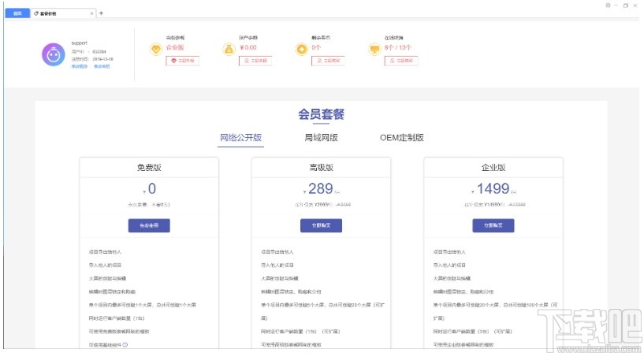The image size is (644, 353).
Task: Select the 网络公开版 plan tab
Action: point(240,138)
